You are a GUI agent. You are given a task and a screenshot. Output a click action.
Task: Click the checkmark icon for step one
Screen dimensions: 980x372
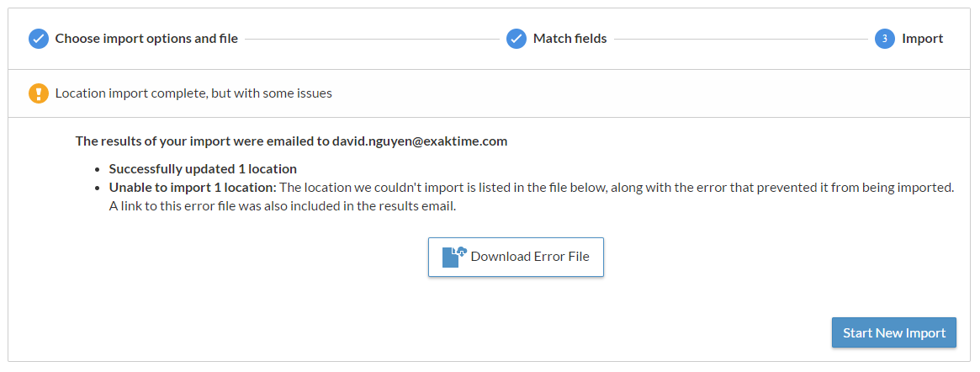pos(39,39)
